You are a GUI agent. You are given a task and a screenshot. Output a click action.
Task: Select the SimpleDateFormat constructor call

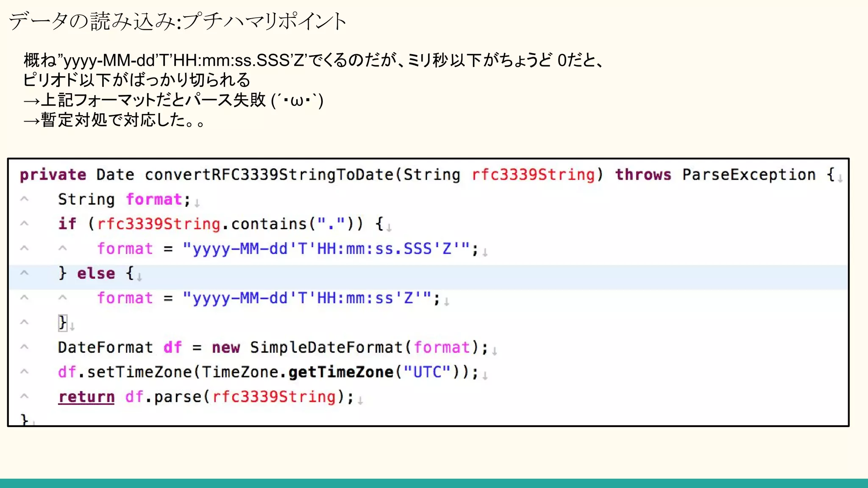tap(326, 347)
